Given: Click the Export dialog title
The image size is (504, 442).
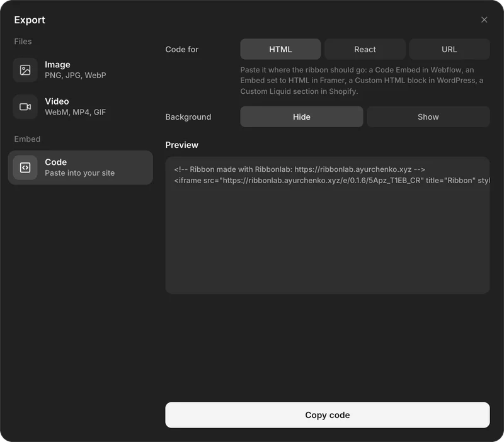Looking at the screenshot, I should tap(30, 20).
